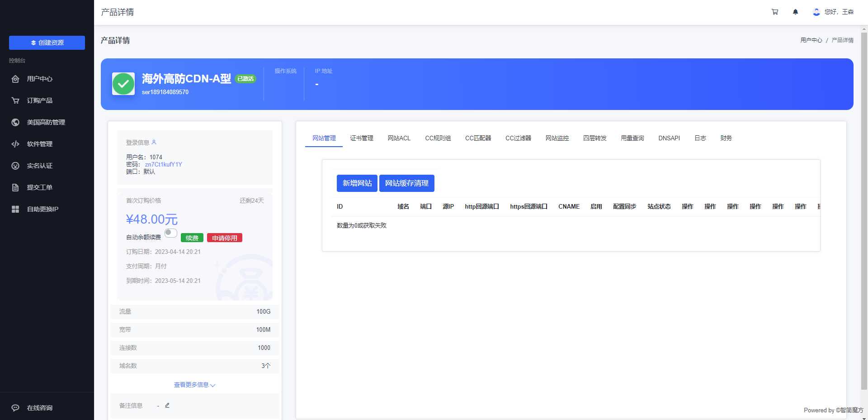Open 自助更换IP in the sidebar
This screenshot has height=420, width=868.
point(42,209)
